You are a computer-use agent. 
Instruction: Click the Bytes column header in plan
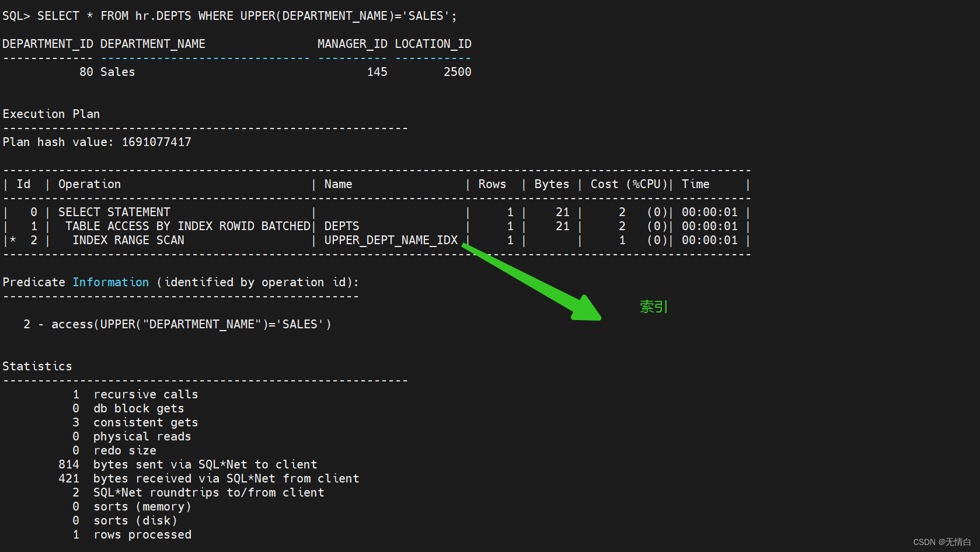coord(552,184)
